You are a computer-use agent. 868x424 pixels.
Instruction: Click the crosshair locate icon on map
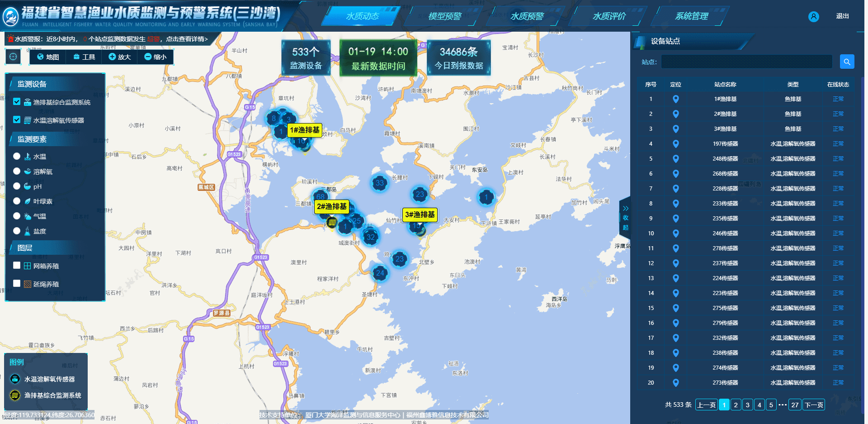13,57
